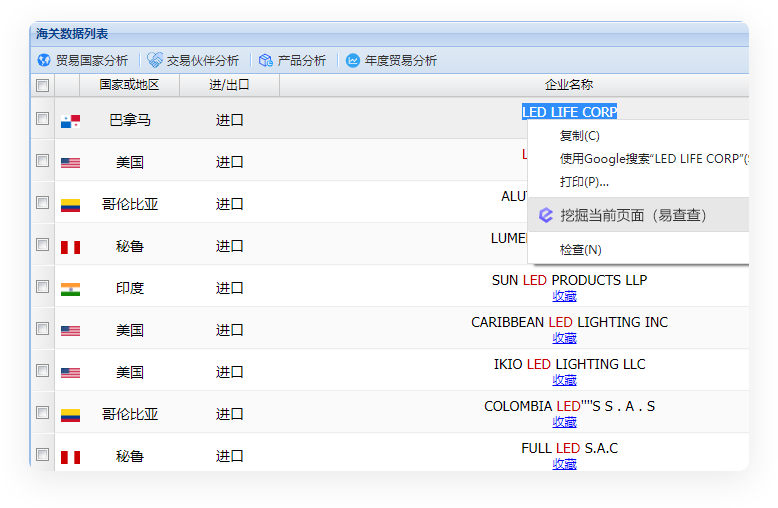Click the 产品分析 toolbar button
This screenshot has height=508, width=778.
tap(293, 61)
